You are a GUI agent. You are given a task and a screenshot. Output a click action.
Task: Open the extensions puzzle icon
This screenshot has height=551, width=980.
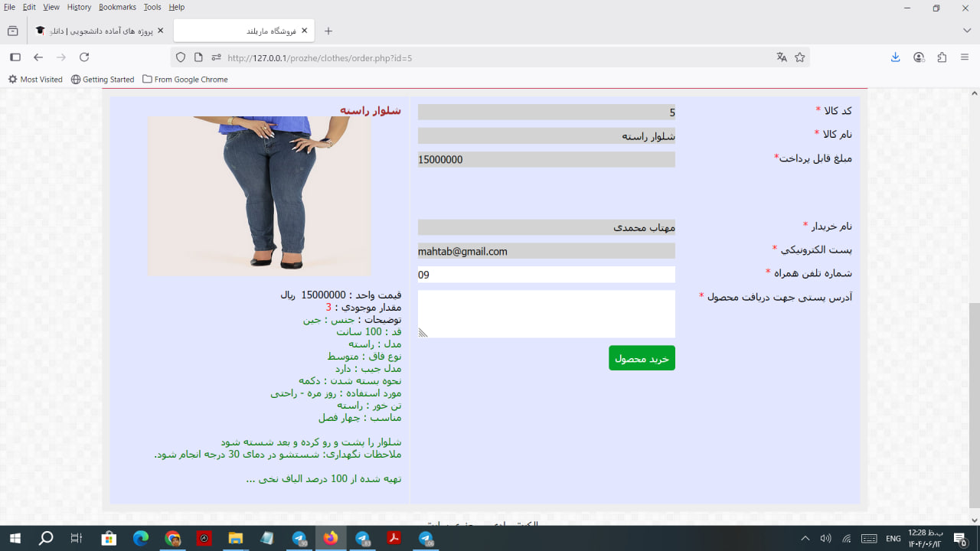pos(942,57)
